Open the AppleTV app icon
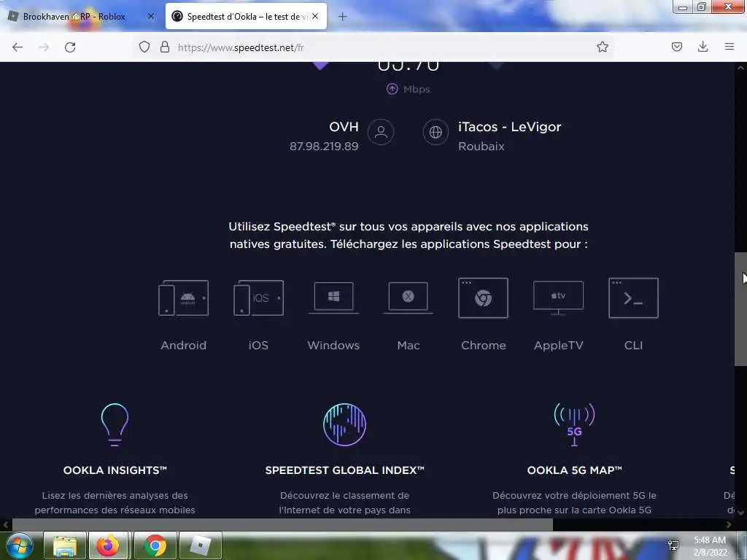The width and height of the screenshot is (747, 560). click(x=558, y=298)
